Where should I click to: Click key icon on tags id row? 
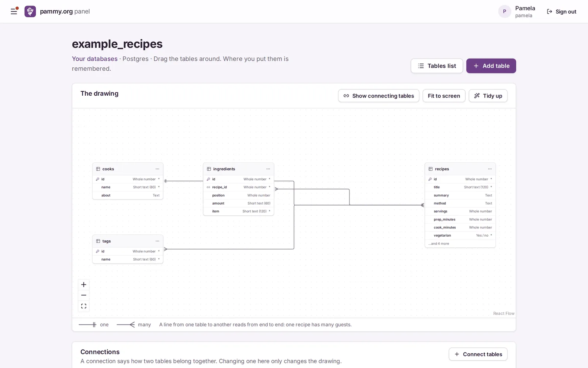98,251
